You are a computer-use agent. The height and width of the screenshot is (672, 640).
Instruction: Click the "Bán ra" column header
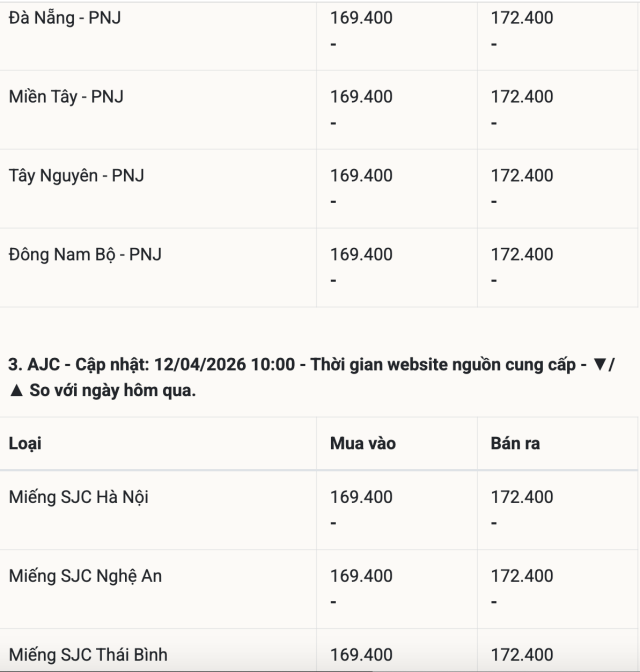515,443
